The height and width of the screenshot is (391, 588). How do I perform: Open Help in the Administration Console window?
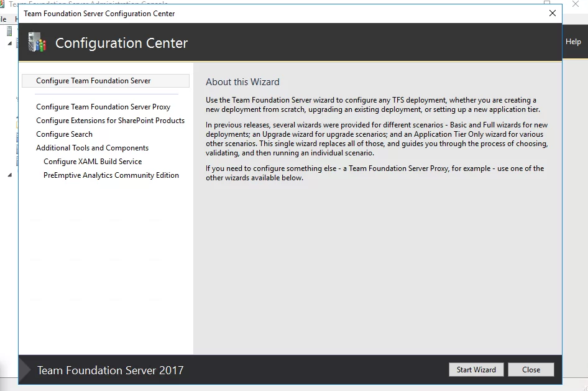tap(573, 42)
